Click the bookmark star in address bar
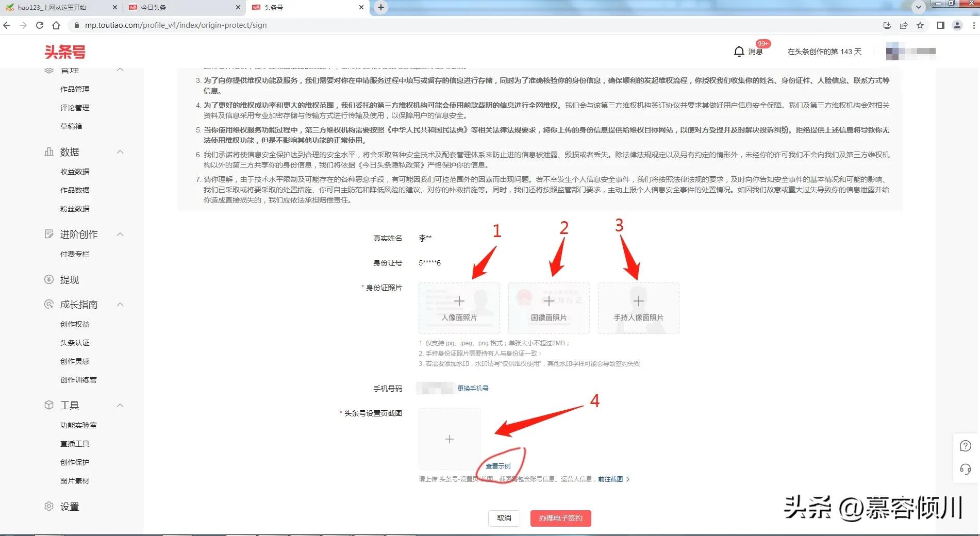 click(x=921, y=25)
